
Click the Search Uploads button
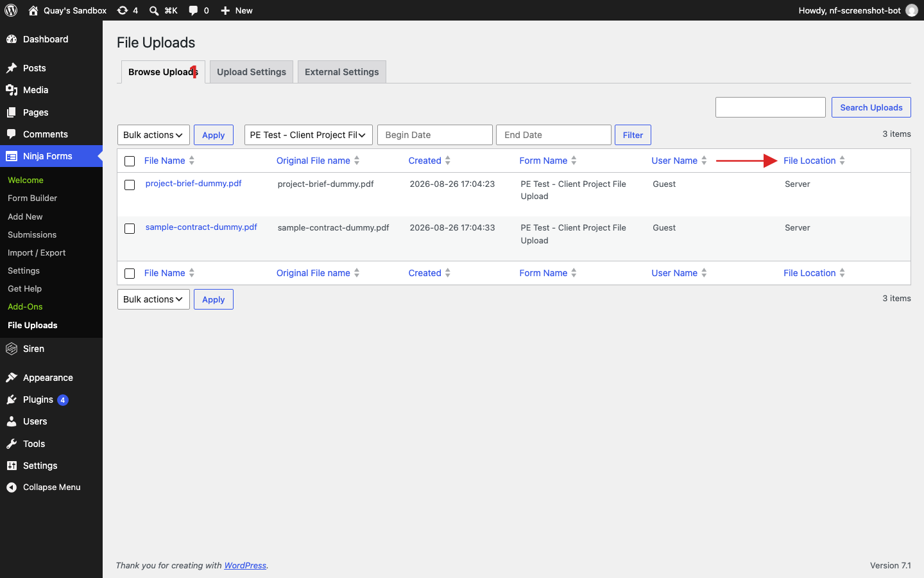click(871, 107)
